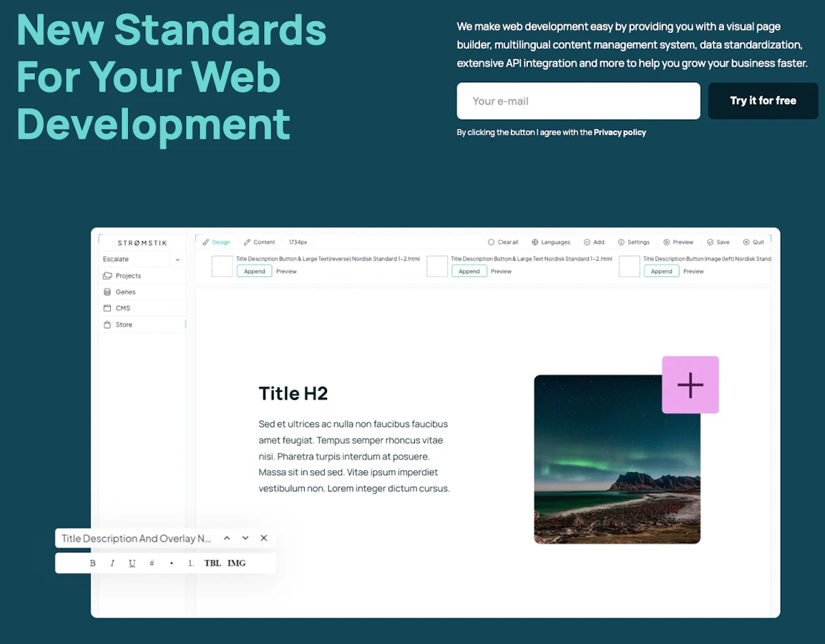825x644 pixels.
Task: Toggle underline formatting (U)
Action: (x=132, y=563)
